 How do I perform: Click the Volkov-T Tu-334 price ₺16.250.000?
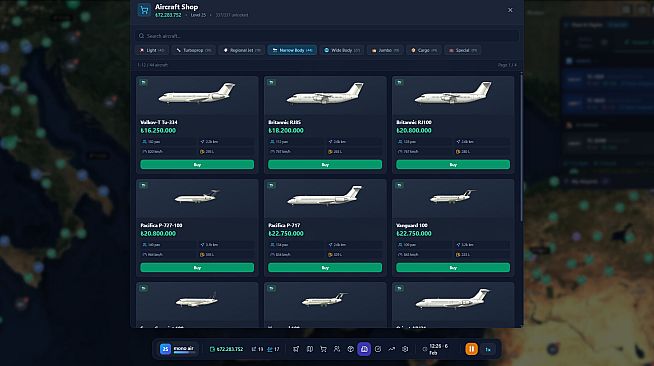click(x=158, y=130)
